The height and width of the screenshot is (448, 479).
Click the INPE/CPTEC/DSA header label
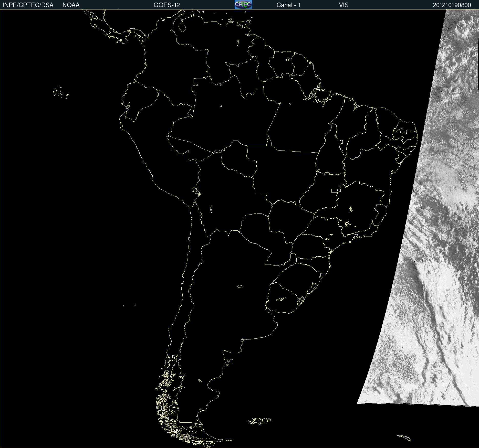tap(28, 5)
